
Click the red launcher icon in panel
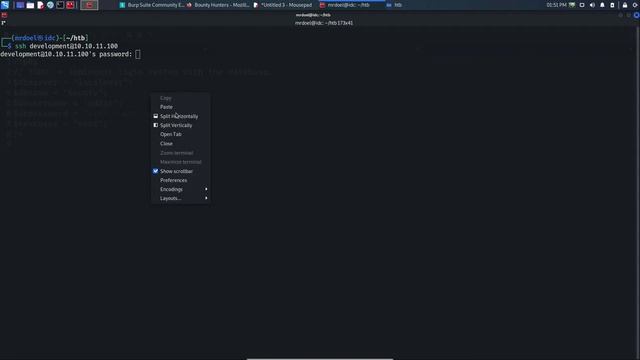coord(70,5)
